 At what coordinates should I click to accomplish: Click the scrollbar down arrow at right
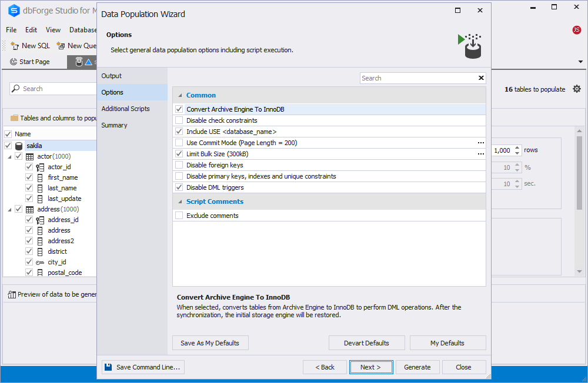(x=580, y=272)
